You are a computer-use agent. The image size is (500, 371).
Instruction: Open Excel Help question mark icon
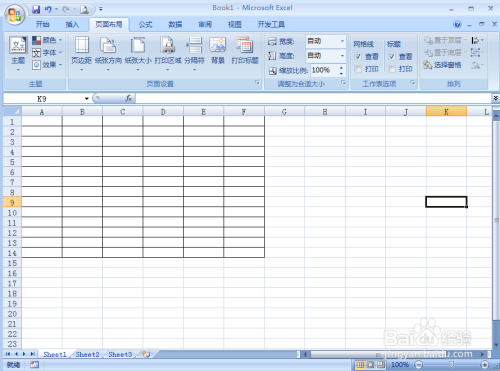tap(457, 24)
